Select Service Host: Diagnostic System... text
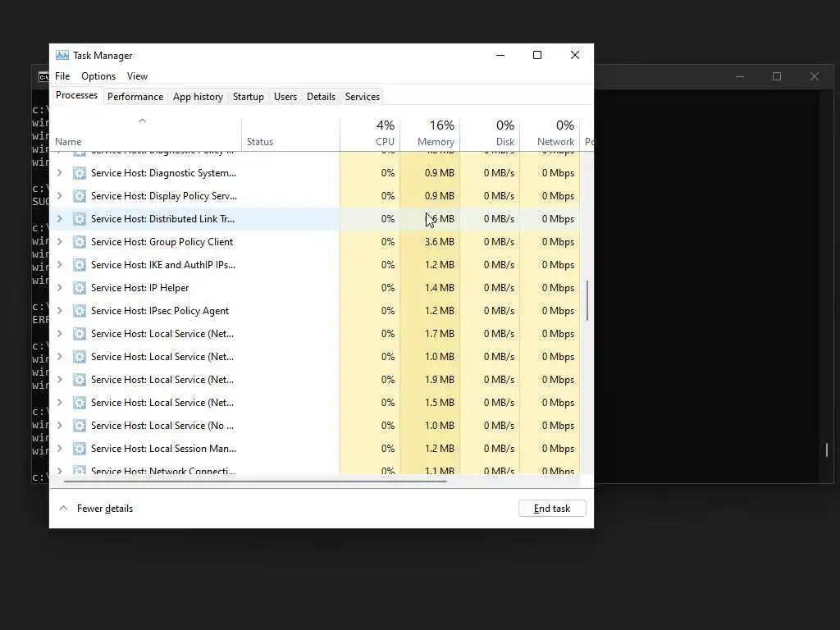The height and width of the screenshot is (630, 840). pyautogui.click(x=163, y=173)
